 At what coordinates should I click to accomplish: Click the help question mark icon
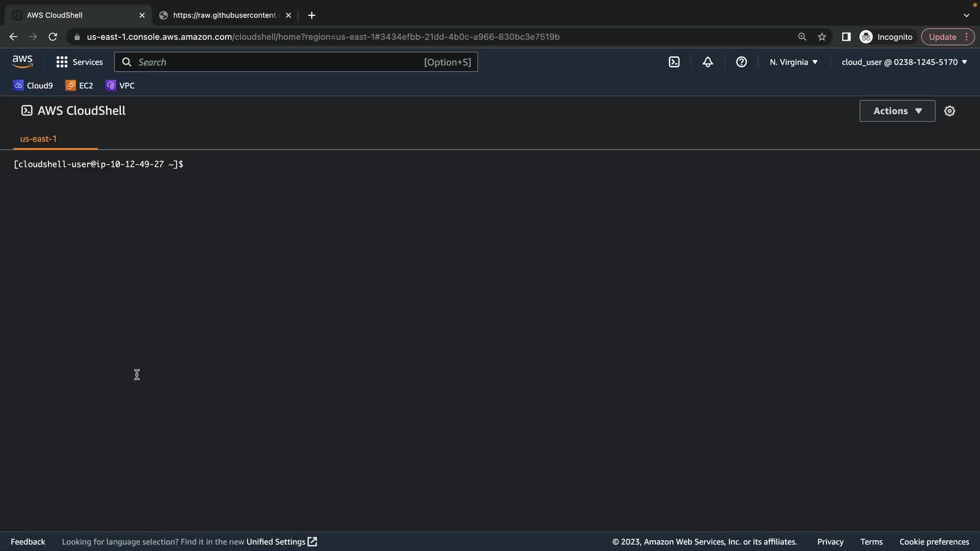coord(741,62)
